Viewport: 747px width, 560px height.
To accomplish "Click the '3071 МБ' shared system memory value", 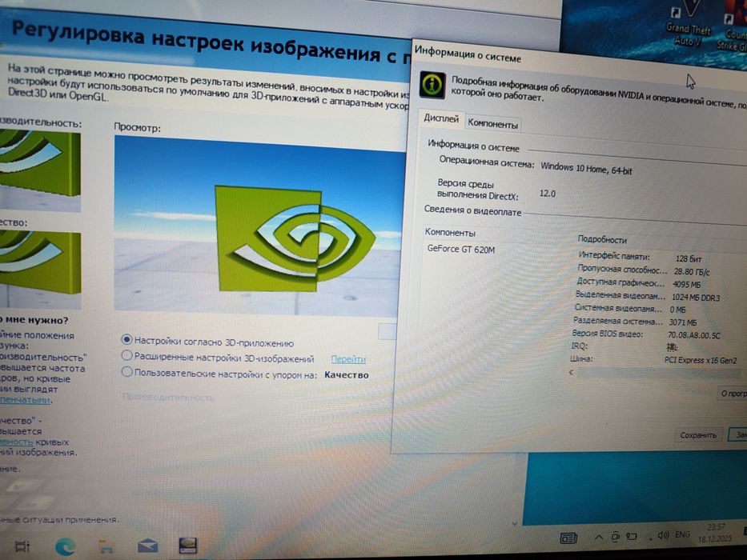I will pyautogui.click(x=683, y=322).
